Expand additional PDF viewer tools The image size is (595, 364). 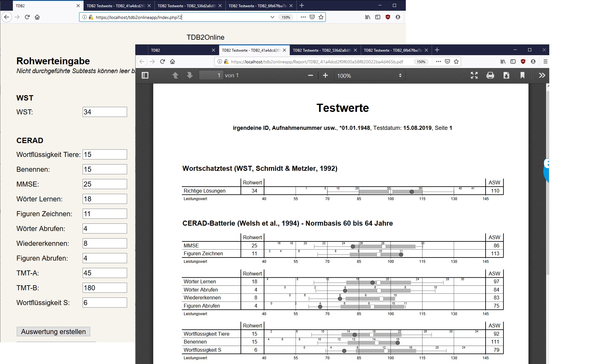click(x=542, y=75)
